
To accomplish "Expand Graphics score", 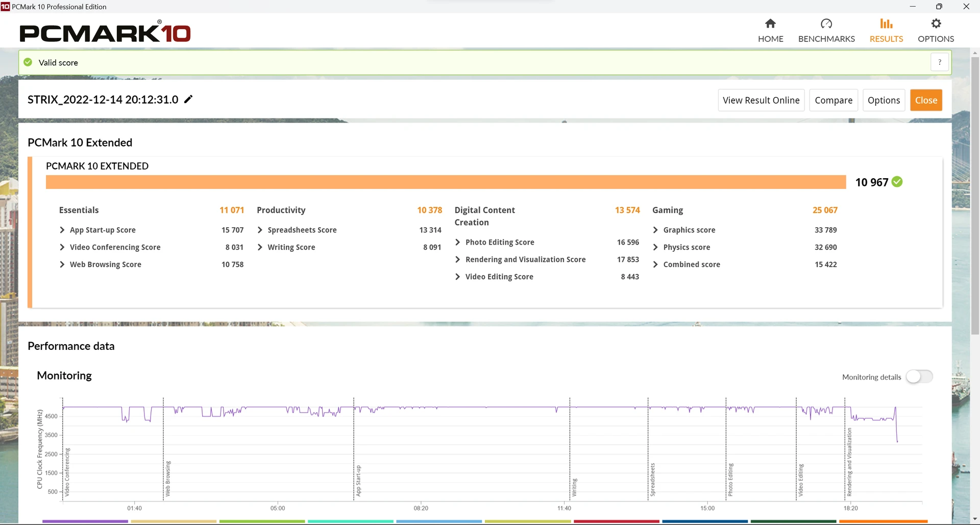I will [655, 230].
